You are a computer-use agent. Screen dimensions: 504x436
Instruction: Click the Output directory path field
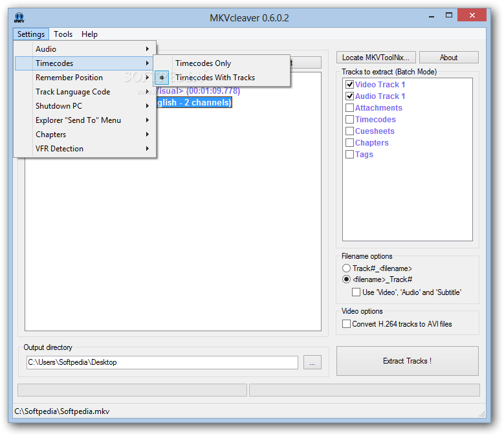[x=162, y=362]
